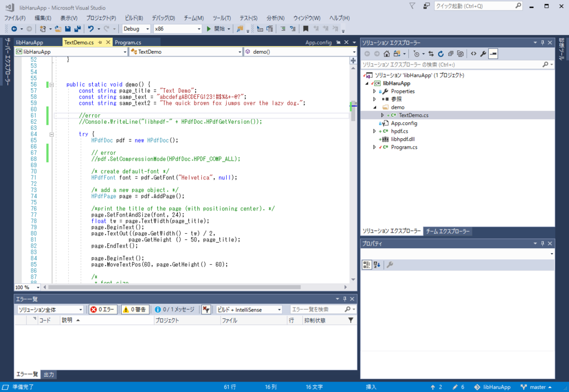Click the Navigate Backward arrow in the main toolbar
The height and width of the screenshot is (392, 569).
tap(14, 29)
